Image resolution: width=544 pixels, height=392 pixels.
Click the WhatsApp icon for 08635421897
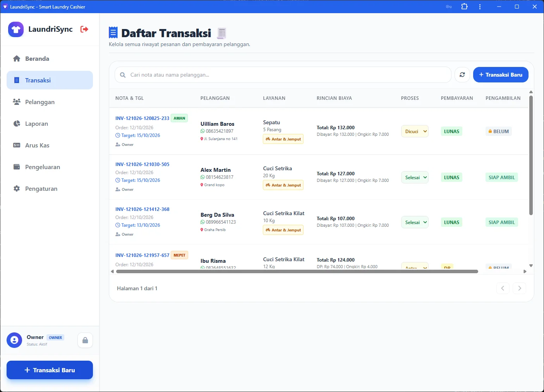point(202,131)
